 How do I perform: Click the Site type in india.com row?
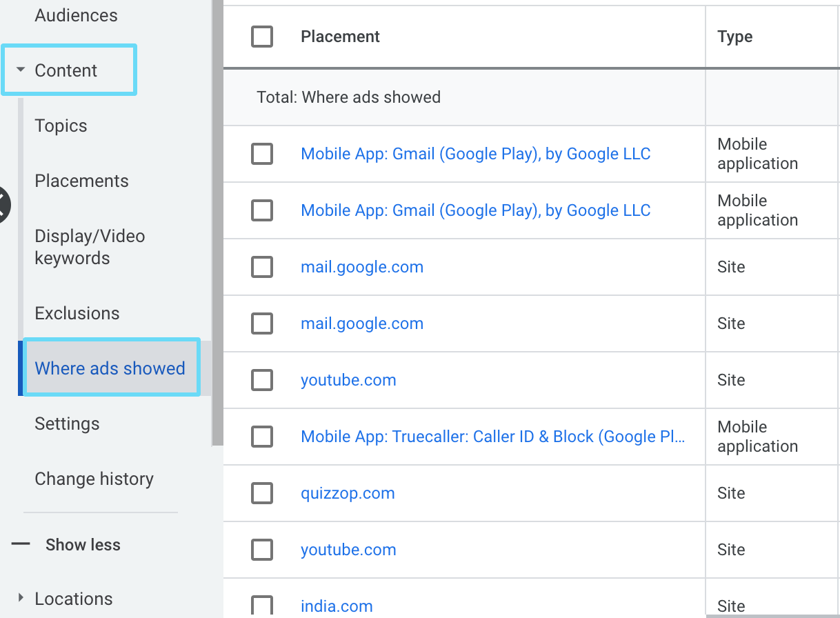[x=731, y=606]
